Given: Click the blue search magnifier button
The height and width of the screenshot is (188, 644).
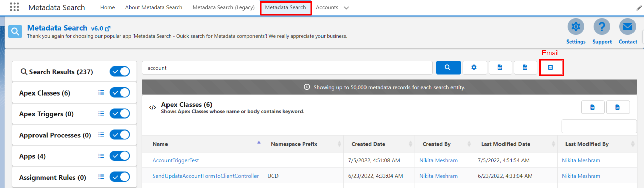Looking at the screenshot, I should point(448,68).
